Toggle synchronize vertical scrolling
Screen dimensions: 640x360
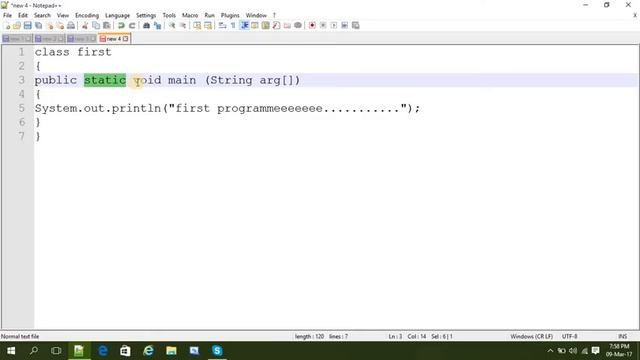(x=197, y=26)
